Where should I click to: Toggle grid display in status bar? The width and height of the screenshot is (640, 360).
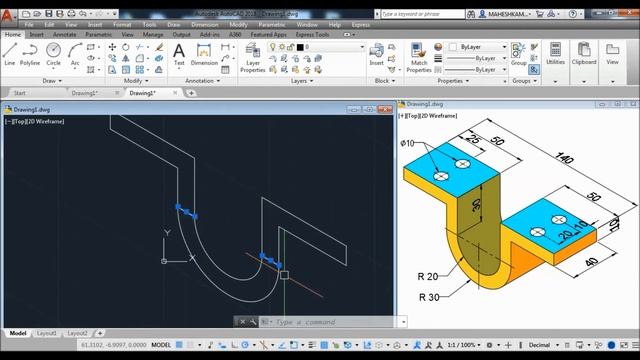click(179, 345)
